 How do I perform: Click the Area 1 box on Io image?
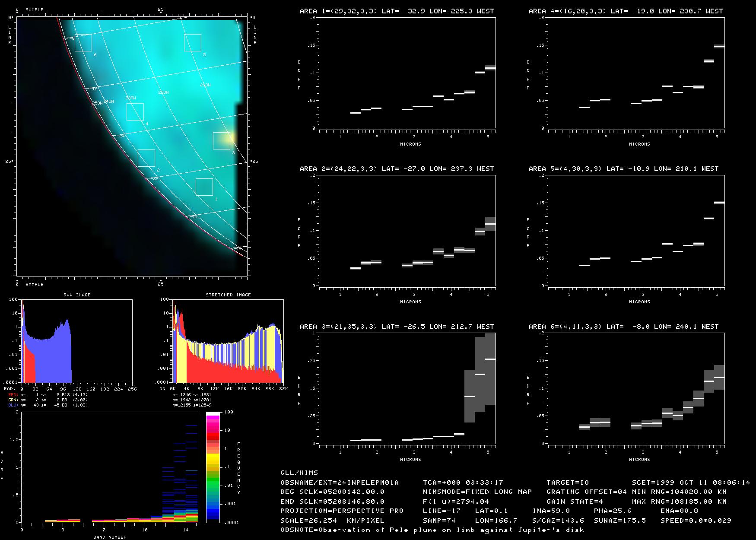click(x=204, y=187)
